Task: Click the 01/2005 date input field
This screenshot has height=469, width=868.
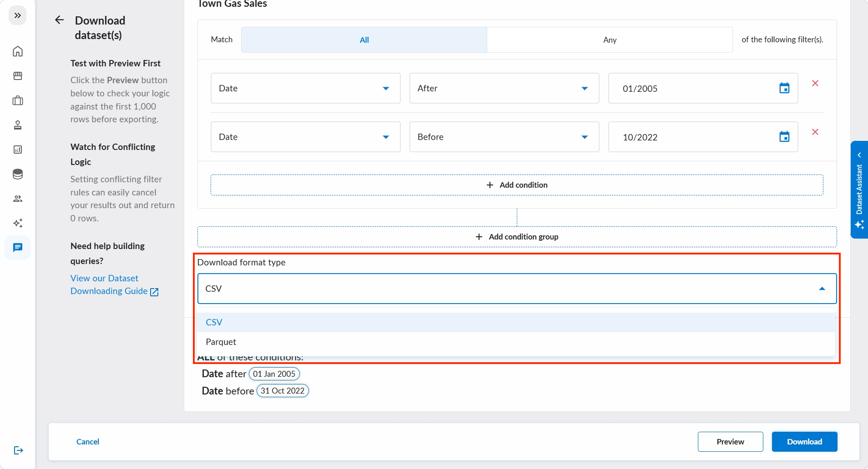Action: [x=703, y=88]
